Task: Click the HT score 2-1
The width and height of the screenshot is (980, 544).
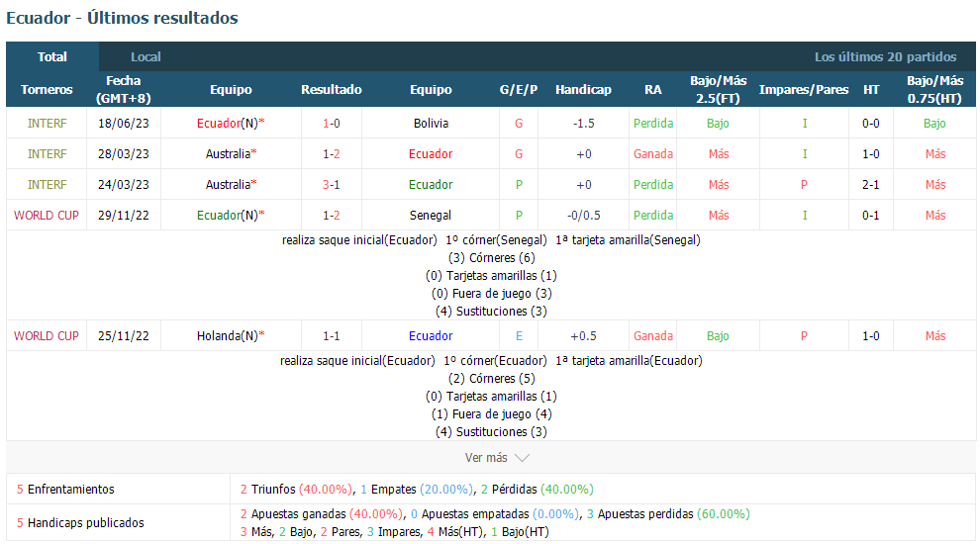Action: click(871, 184)
